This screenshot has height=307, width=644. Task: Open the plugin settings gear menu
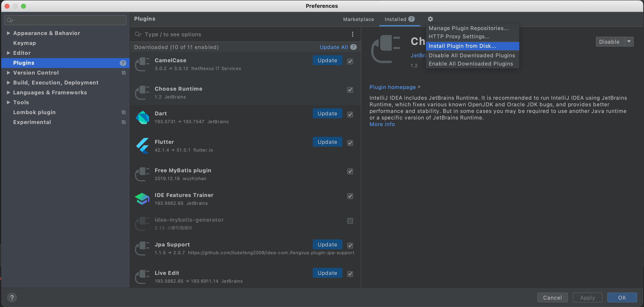coord(430,19)
